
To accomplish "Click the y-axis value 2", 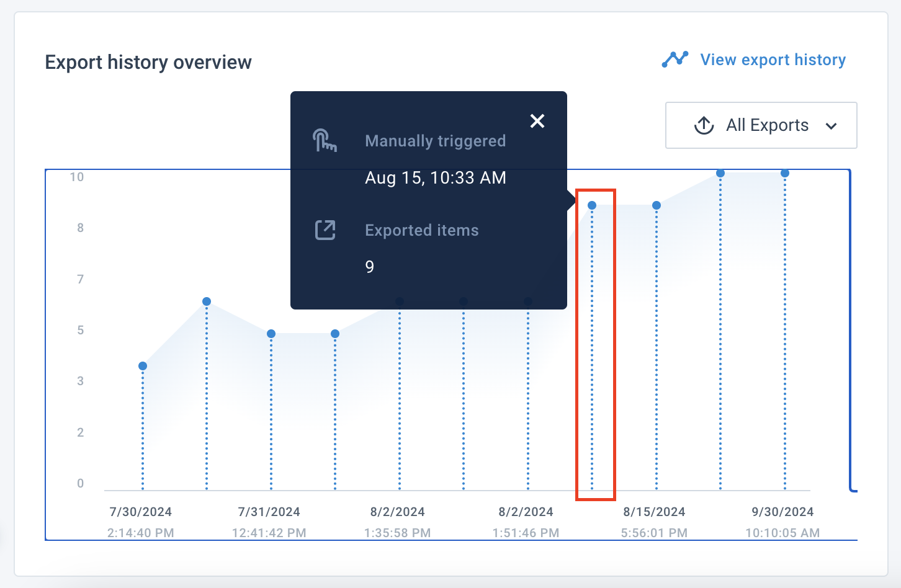I will tap(81, 432).
